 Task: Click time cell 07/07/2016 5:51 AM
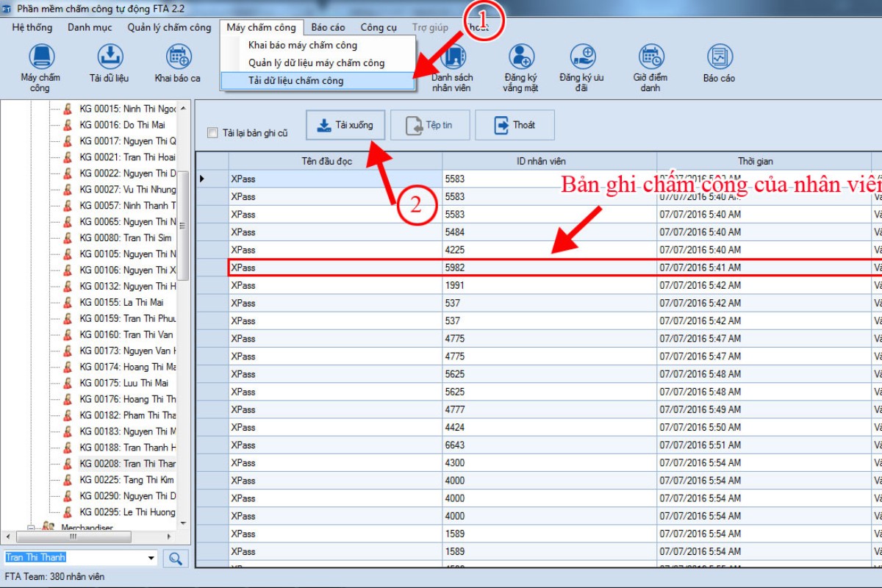click(764, 445)
